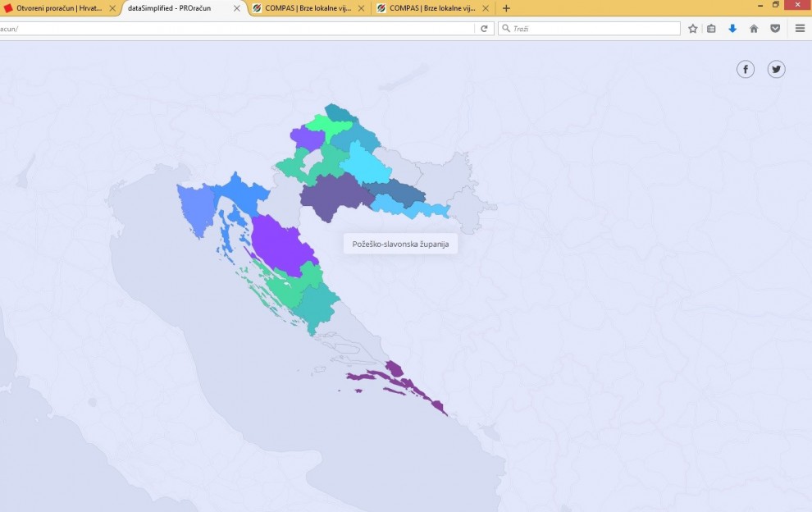Click the URL address bar
This screenshot has width=812, height=512.
tap(238, 29)
